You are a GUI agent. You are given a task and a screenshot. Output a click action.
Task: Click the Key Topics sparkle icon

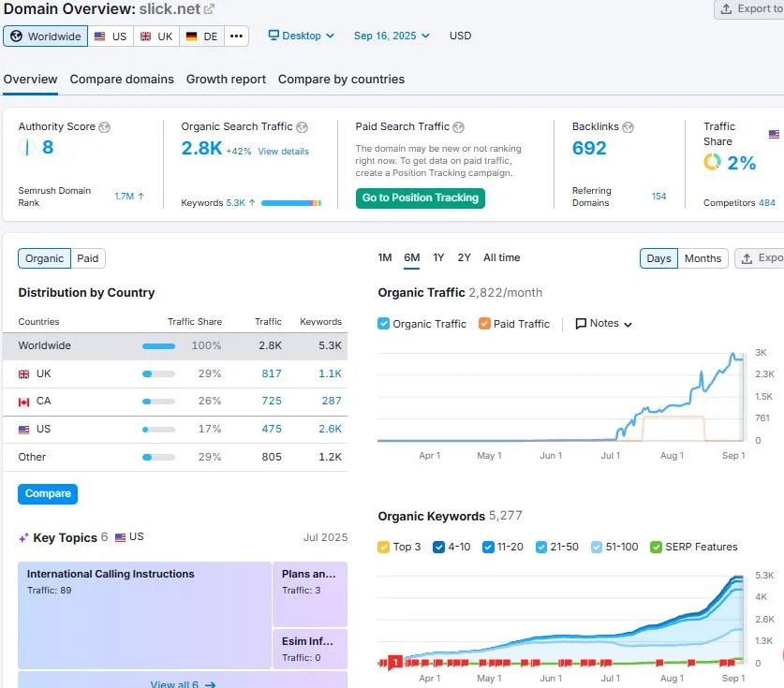tap(23, 538)
